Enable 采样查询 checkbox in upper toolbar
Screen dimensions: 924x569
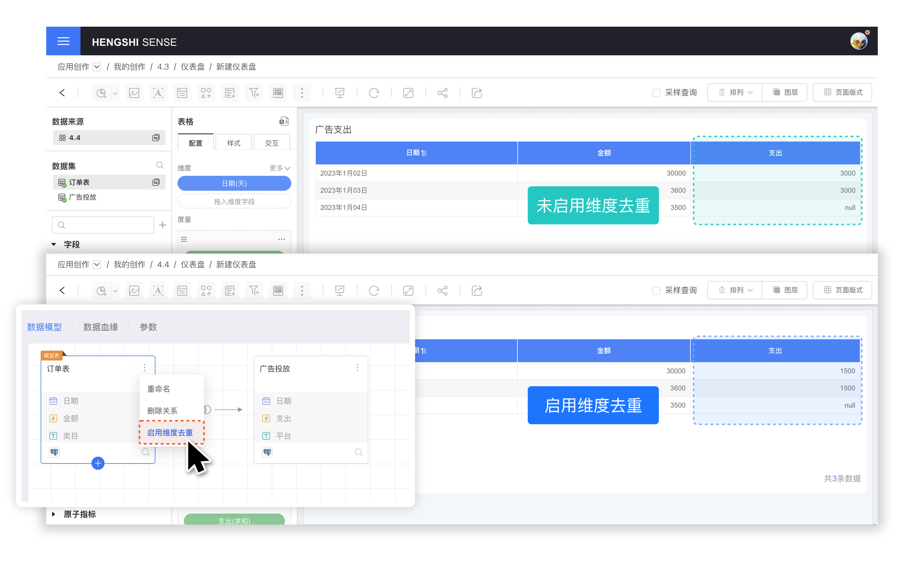[x=656, y=92]
